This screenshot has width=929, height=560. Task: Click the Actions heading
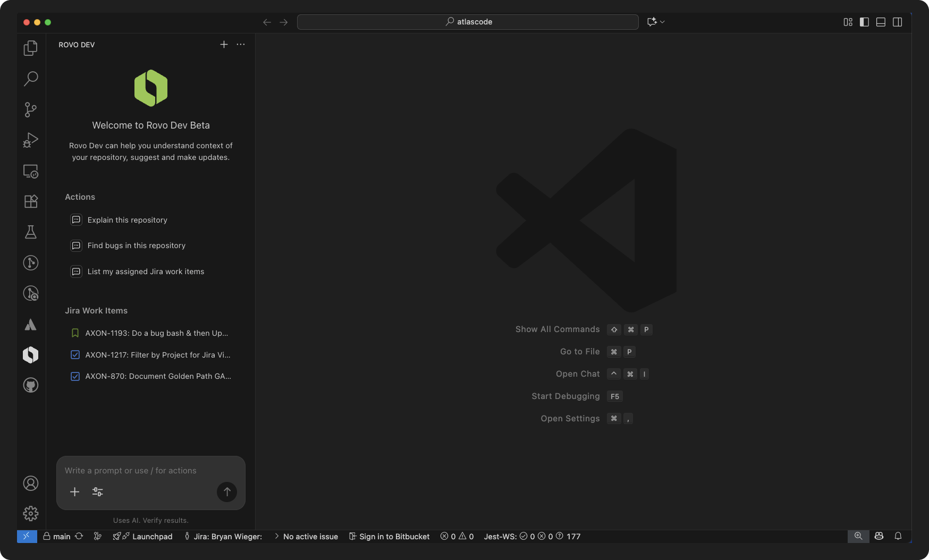pyautogui.click(x=80, y=197)
